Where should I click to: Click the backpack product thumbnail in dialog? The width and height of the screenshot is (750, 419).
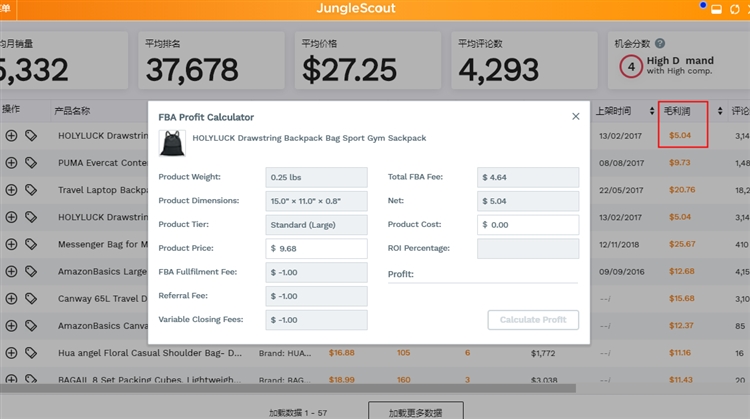pos(172,143)
